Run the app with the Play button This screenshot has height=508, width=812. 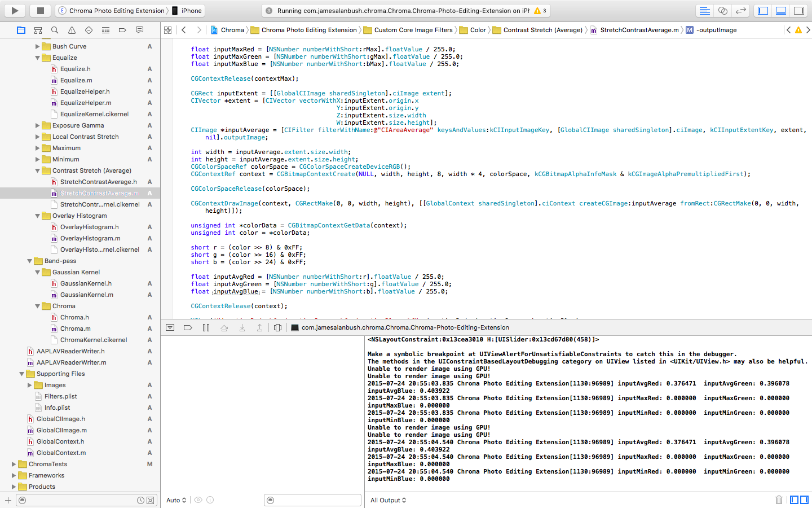click(15, 10)
